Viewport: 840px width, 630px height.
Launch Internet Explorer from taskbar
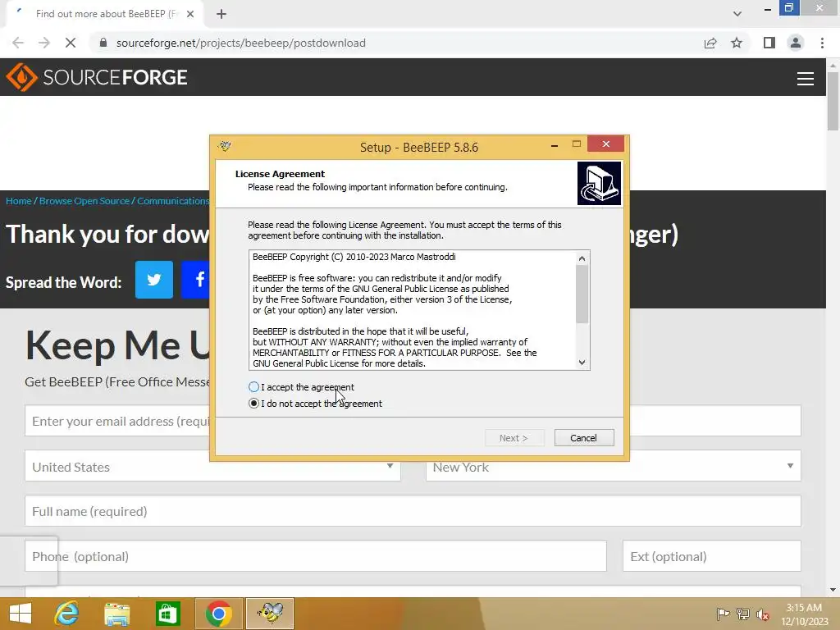point(67,614)
